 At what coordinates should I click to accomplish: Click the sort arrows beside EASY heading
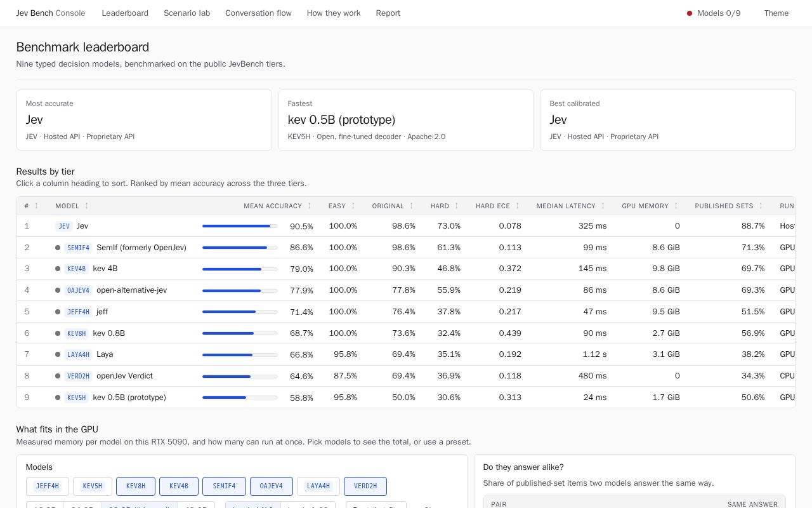tap(353, 206)
